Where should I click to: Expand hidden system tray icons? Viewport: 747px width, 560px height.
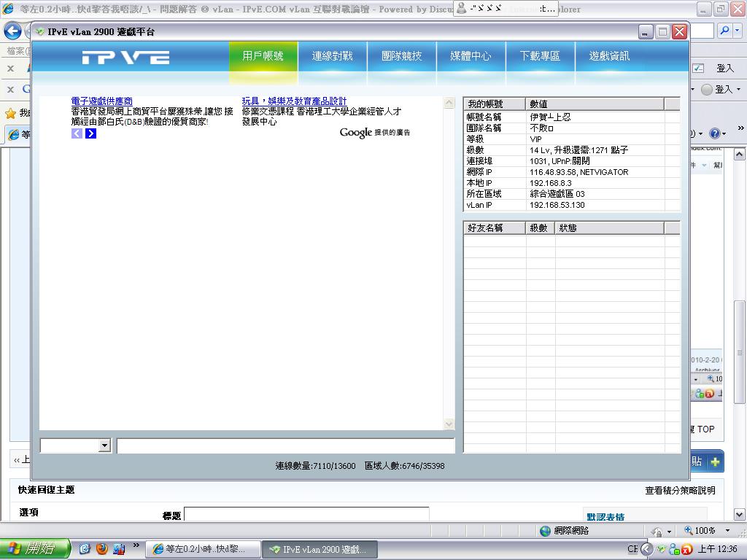[x=646, y=549]
